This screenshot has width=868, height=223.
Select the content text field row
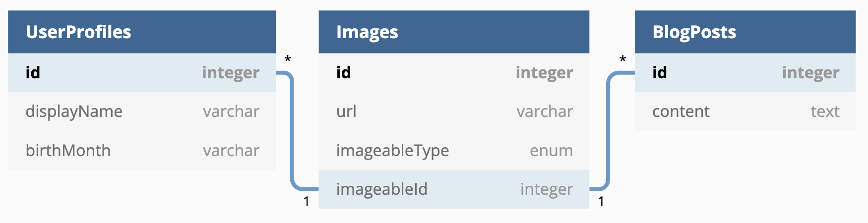[x=745, y=111]
